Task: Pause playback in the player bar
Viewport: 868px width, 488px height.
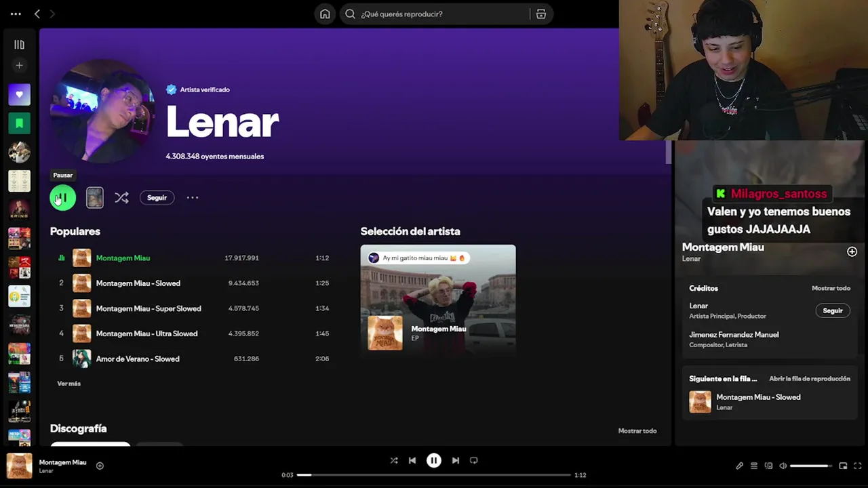Action: (x=434, y=460)
